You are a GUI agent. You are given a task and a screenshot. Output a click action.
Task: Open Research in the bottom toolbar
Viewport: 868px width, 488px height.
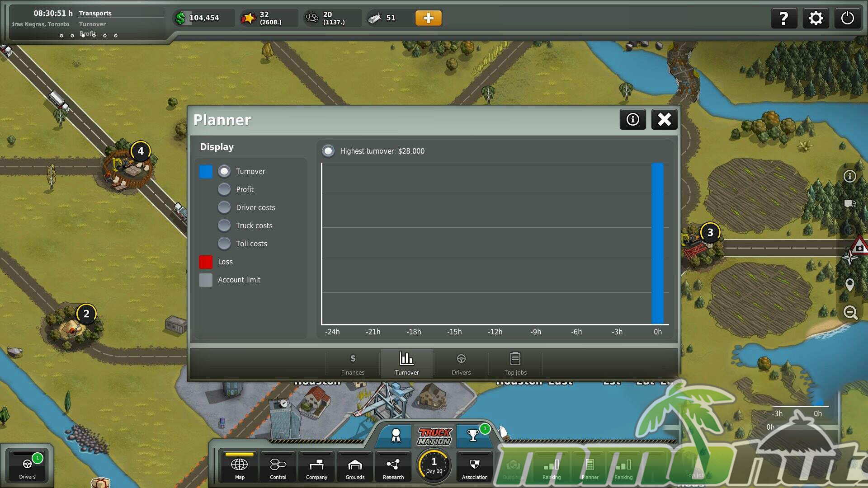[x=393, y=467]
